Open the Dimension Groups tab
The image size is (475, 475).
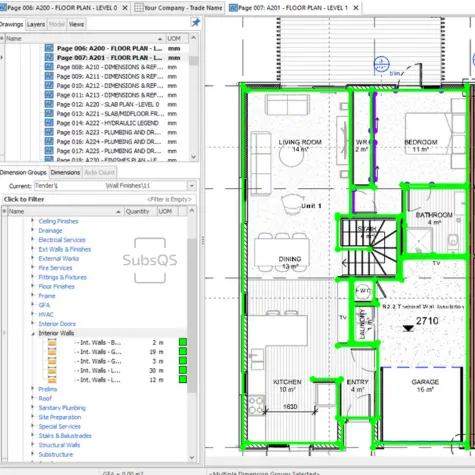[23, 172]
